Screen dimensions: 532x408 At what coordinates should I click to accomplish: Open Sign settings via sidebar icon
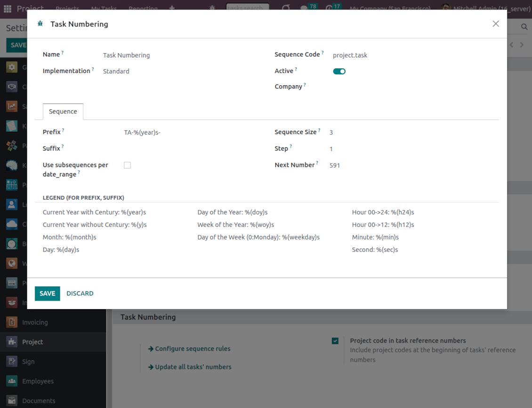pyautogui.click(x=12, y=361)
